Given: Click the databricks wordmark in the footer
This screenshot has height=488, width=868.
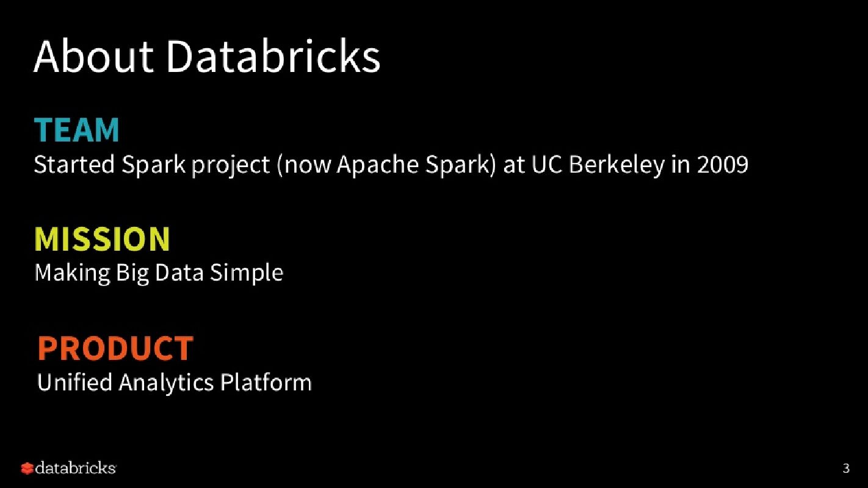Looking at the screenshot, I should click(x=75, y=468).
